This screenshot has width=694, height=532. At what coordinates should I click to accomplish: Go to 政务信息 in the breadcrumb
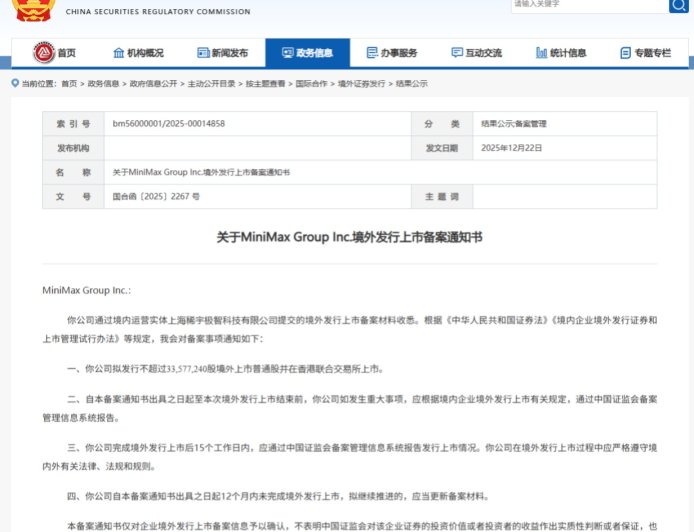point(103,84)
